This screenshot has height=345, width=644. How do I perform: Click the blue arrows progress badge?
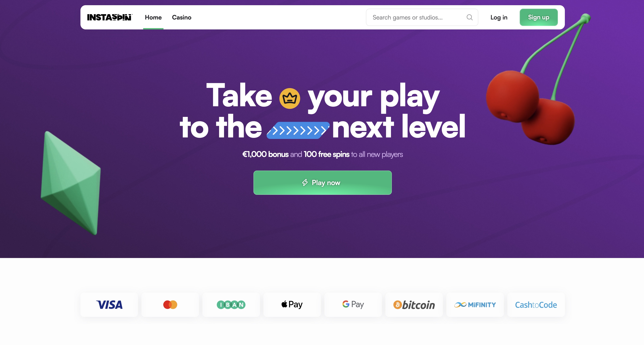coord(298,130)
